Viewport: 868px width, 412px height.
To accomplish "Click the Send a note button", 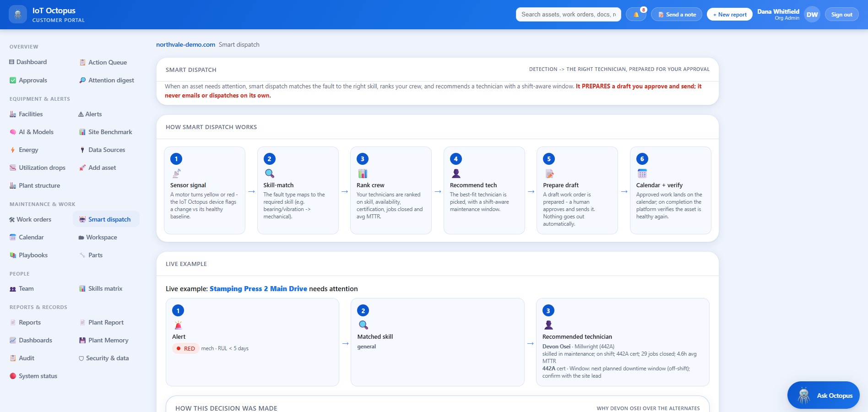I will 677,14.
